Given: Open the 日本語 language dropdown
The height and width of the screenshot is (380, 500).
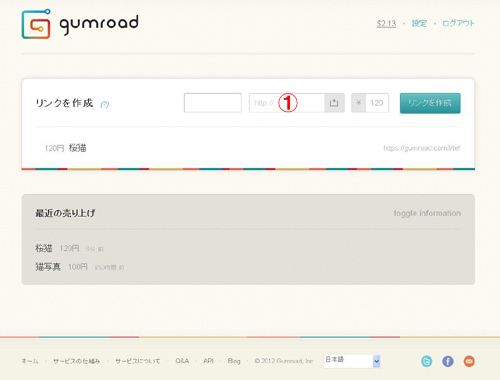Looking at the screenshot, I should [352, 361].
